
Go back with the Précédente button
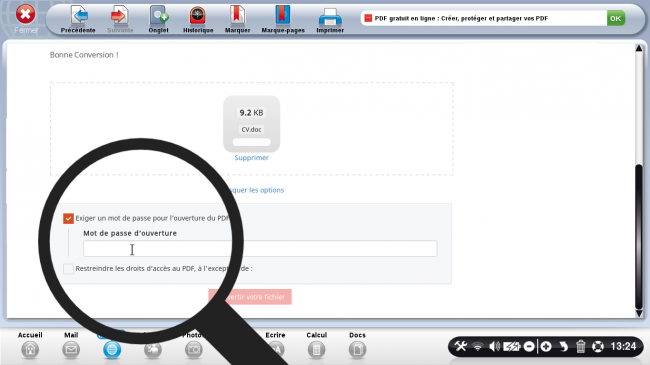(x=78, y=19)
